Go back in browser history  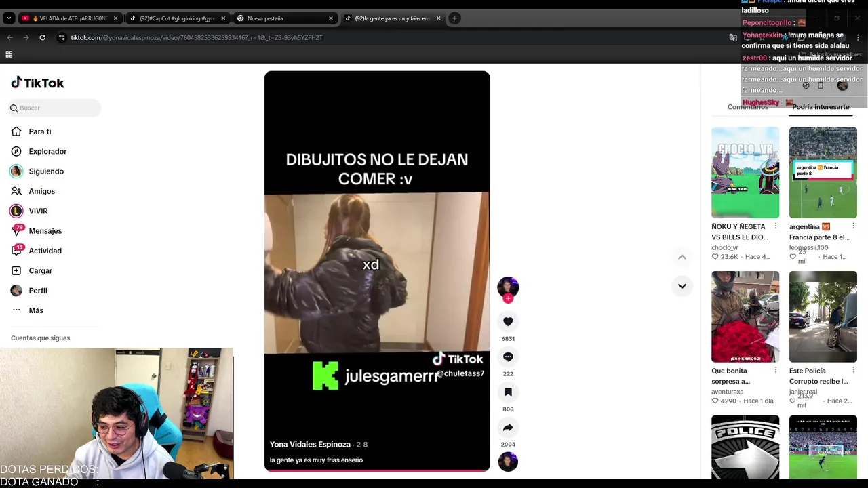click(x=9, y=37)
